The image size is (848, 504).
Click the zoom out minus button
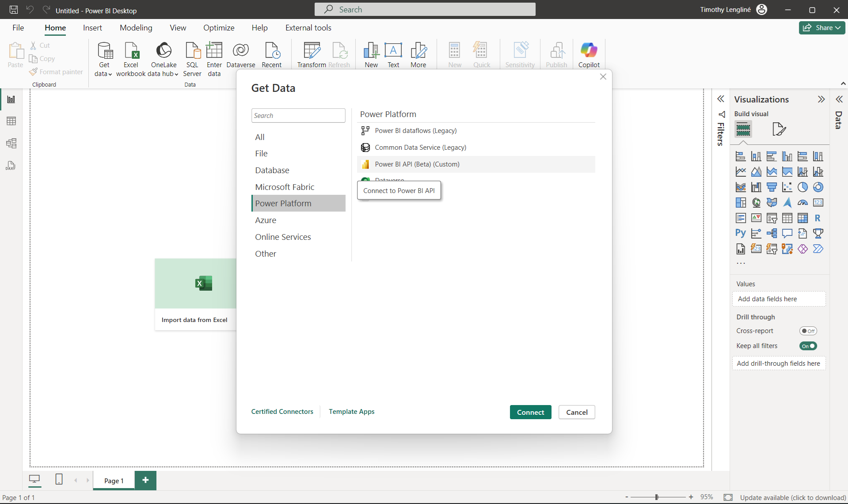(627, 497)
